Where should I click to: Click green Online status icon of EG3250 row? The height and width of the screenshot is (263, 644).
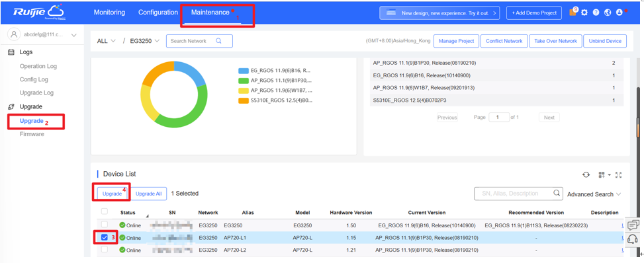(x=122, y=225)
